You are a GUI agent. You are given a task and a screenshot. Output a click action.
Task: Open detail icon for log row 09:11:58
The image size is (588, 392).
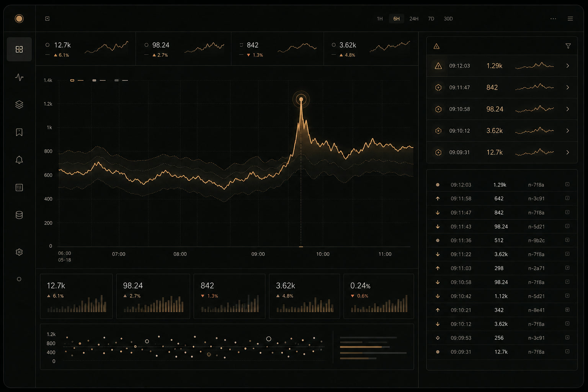[x=567, y=198]
